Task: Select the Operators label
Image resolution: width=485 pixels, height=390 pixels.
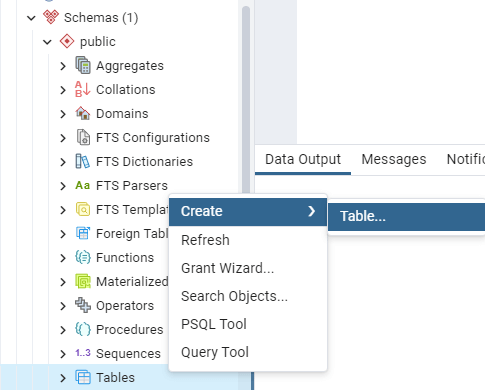Action: pyautogui.click(x=125, y=306)
